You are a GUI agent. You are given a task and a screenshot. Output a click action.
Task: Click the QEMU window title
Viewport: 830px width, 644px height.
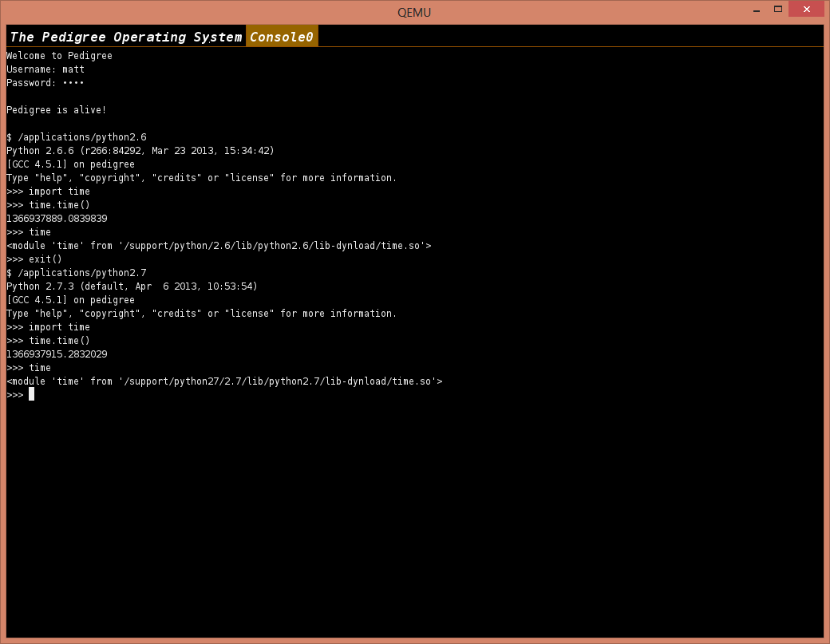point(414,12)
